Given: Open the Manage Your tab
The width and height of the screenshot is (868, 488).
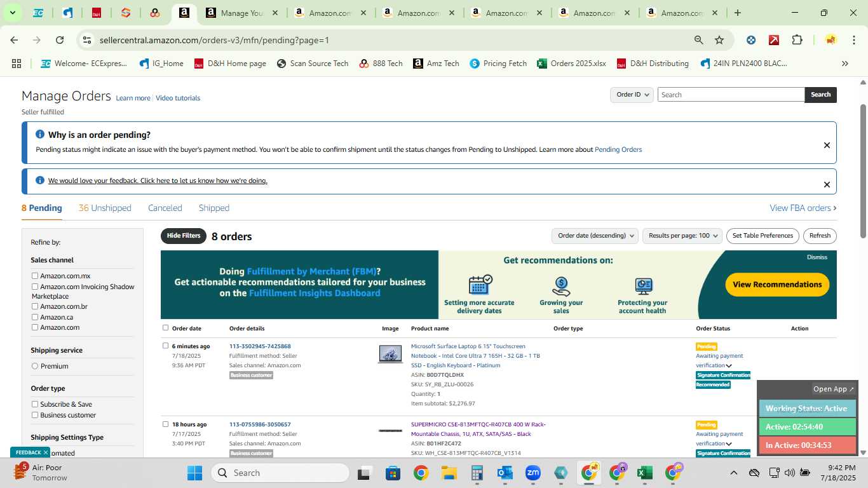Looking at the screenshot, I should 242,13.
